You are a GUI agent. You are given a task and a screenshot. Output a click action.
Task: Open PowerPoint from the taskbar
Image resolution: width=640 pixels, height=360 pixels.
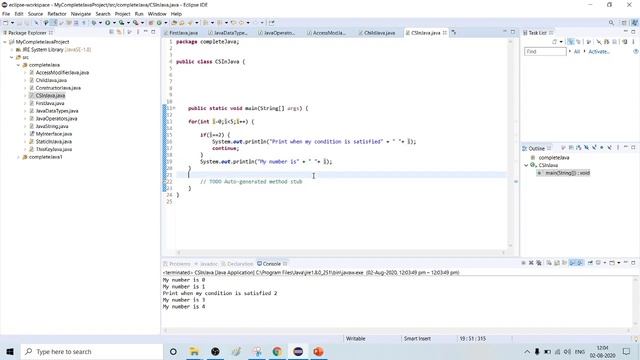coord(318,351)
